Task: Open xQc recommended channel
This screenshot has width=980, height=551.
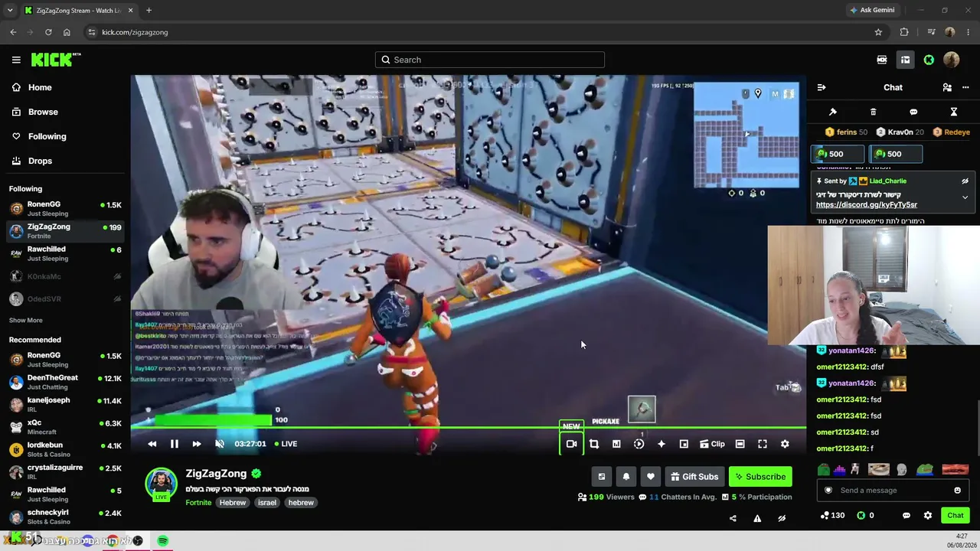Action: pyautogui.click(x=65, y=427)
